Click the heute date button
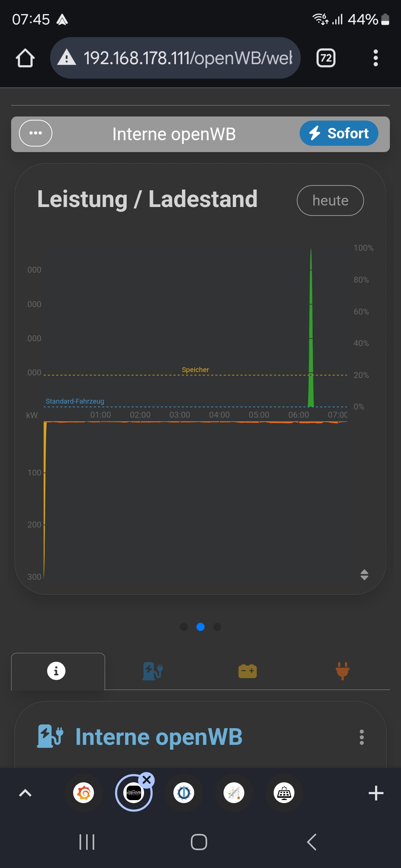401x868 pixels. click(330, 200)
